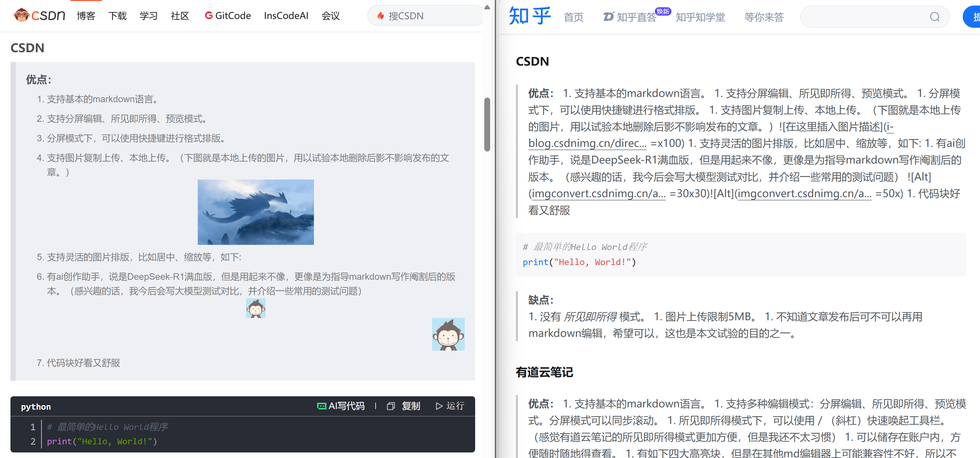Click the 缺点： label in Zhihu article
Screen dimensions: 980x458
(541, 300)
